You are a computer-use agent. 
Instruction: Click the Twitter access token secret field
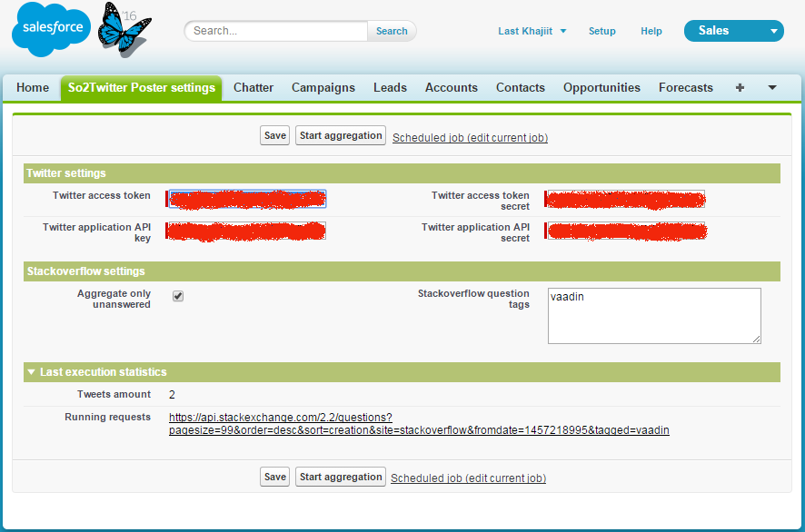(x=626, y=199)
